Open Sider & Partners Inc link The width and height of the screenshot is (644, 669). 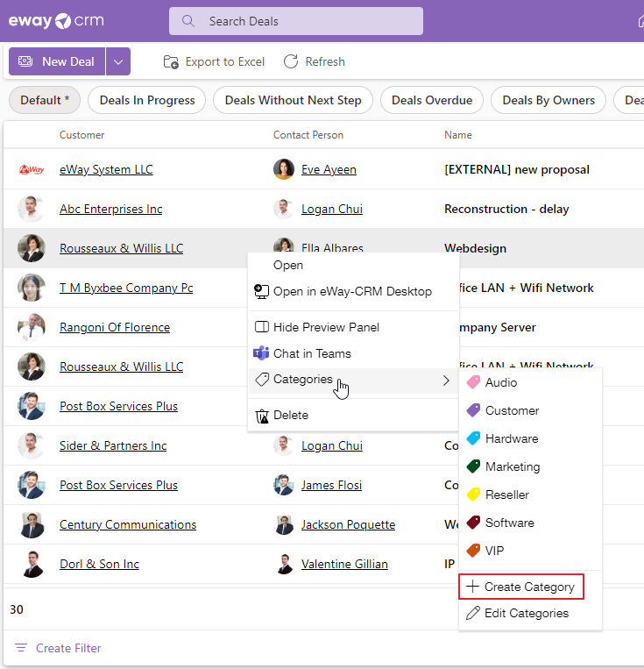[113, 446]
